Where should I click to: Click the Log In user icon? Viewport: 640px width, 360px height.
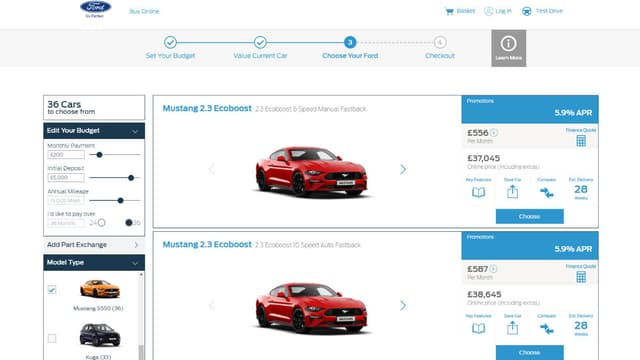[489, 11]
